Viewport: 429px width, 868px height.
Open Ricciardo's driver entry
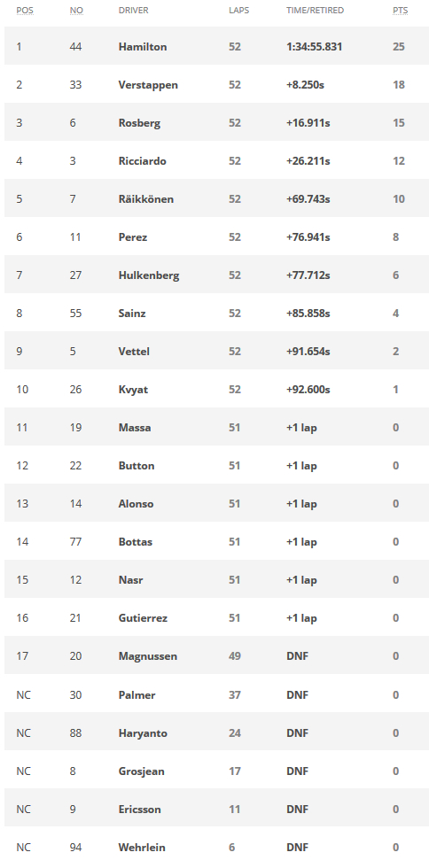tap(143, 161)
